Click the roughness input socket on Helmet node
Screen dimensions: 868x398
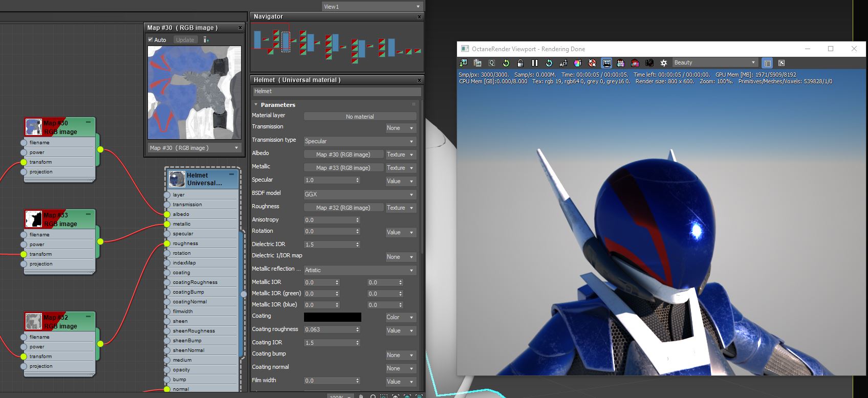pyautogui.click(x=167, y=244)
